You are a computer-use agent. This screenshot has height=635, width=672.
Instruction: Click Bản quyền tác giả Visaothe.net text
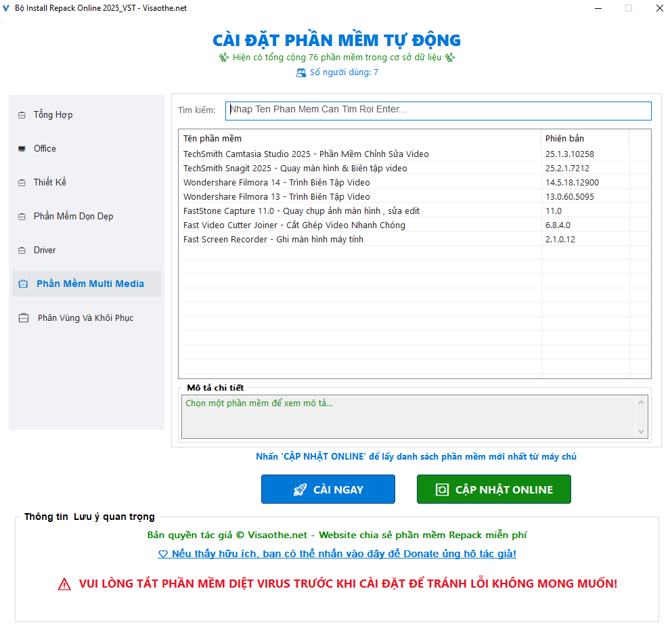point(337,535)
